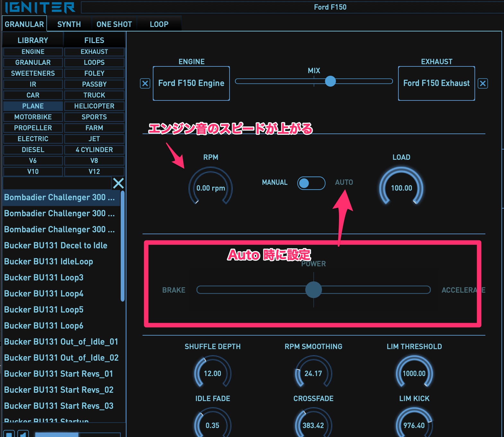Select Bucker BU131 Loop3
504x437 pixels.
coord(61,278)
